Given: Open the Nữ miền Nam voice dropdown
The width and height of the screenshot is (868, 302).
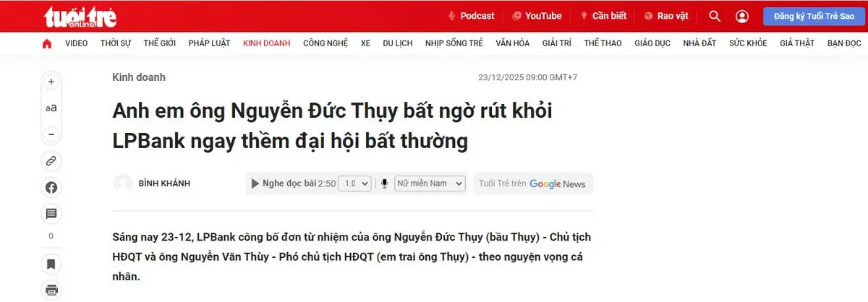Looking at the screenshot, I should pos(430,184).
